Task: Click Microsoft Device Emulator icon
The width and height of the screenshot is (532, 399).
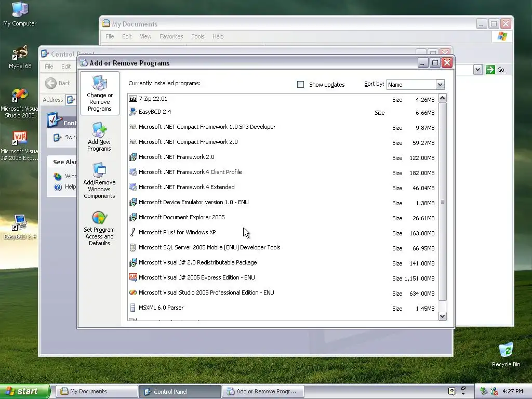Action: (x=133, y=202)
